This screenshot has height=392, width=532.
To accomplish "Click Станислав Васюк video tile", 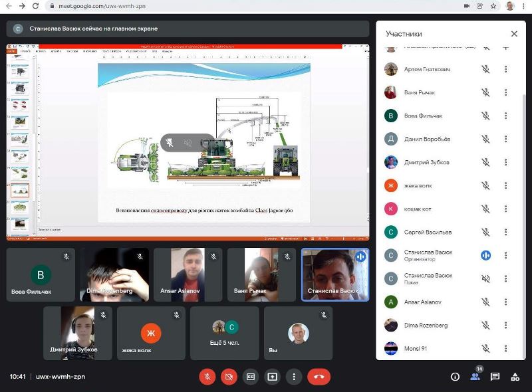I will click(x=334, y=274).
